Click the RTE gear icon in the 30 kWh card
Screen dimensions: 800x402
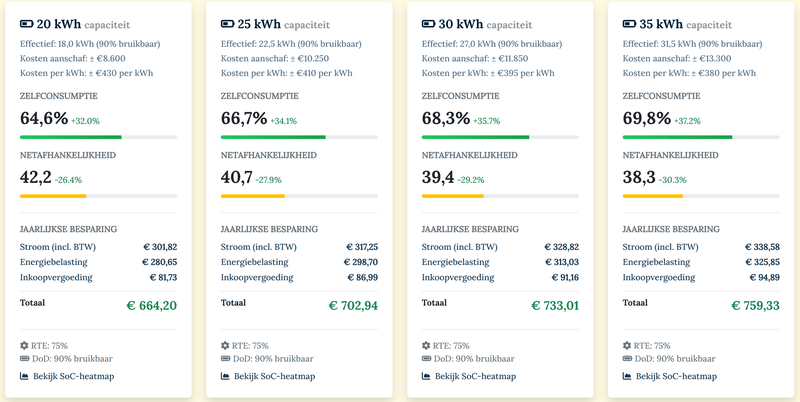click(426, 345)
